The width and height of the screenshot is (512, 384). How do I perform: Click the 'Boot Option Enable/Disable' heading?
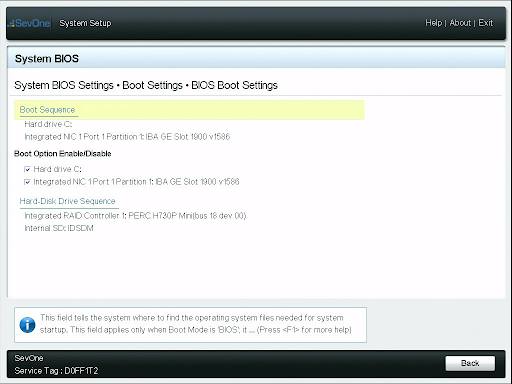pos(63,154)
